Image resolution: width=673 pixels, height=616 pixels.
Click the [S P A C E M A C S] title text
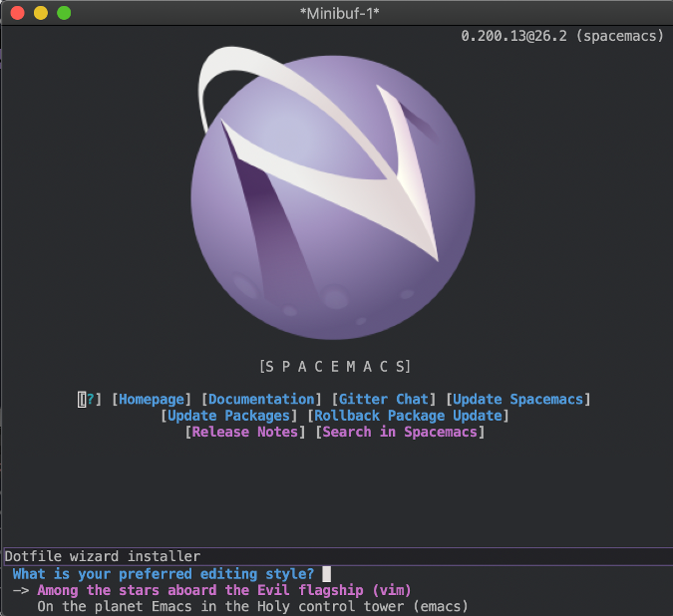coord(335,367)
